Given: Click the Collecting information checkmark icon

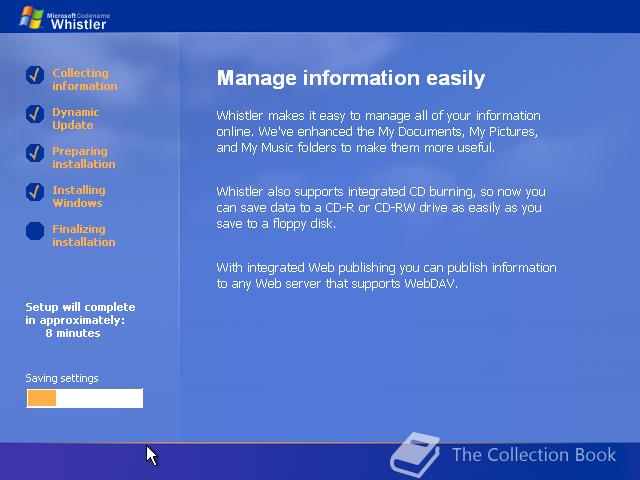Looking at the screenshot, I should 35,75.
